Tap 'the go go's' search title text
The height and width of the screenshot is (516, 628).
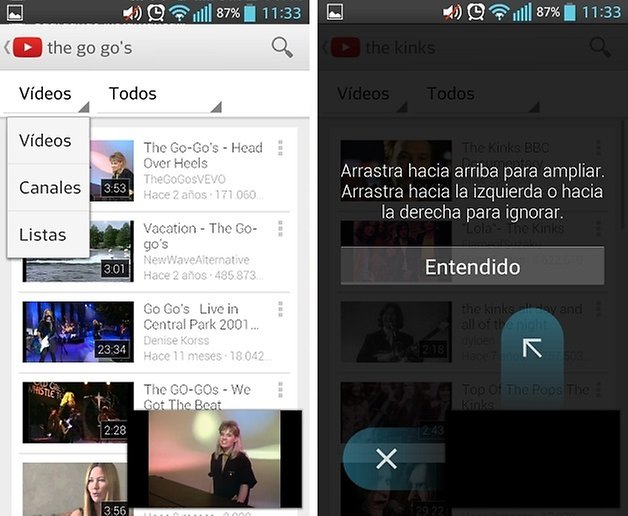click(90, 48)
